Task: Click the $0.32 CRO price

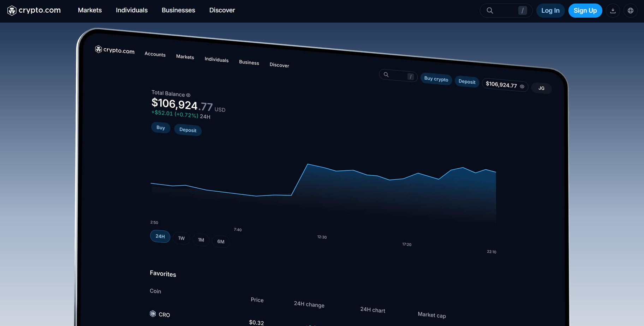Action: 256,322
